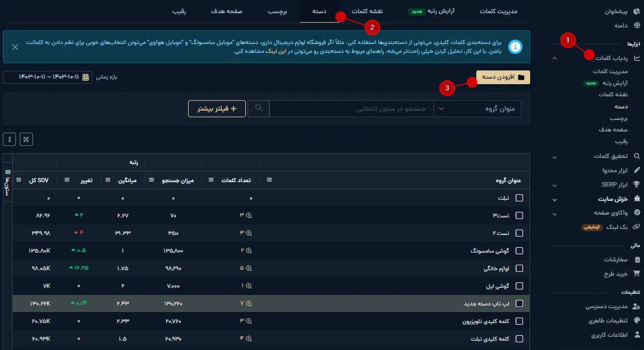Click the سفارشات clipboard icon

point(637,259)
